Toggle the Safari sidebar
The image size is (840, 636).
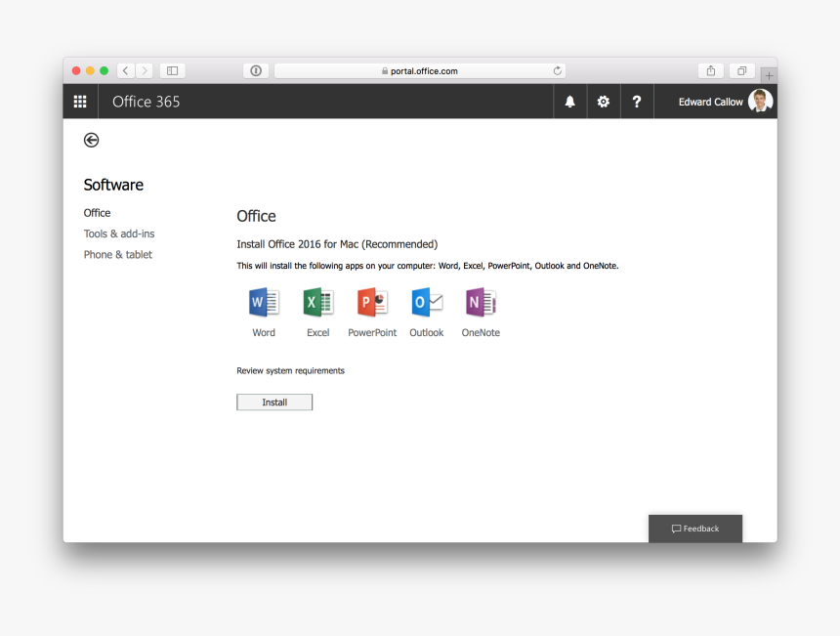[173, 70]
